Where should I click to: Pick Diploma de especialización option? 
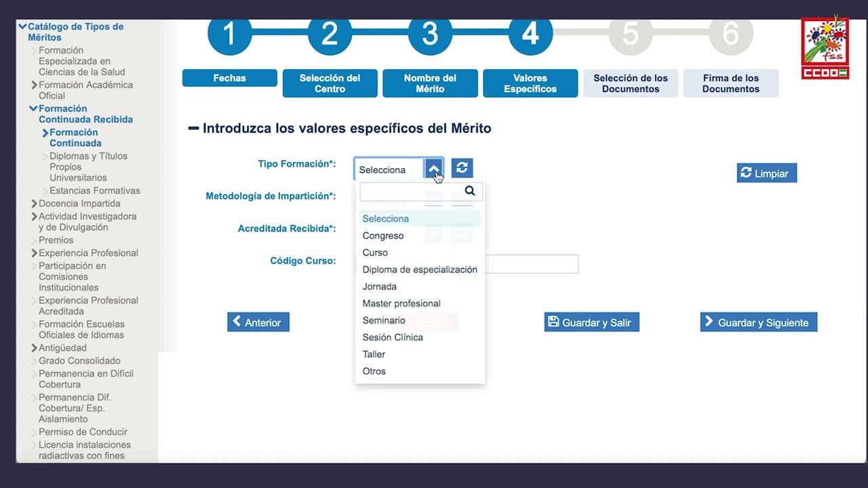420,270
